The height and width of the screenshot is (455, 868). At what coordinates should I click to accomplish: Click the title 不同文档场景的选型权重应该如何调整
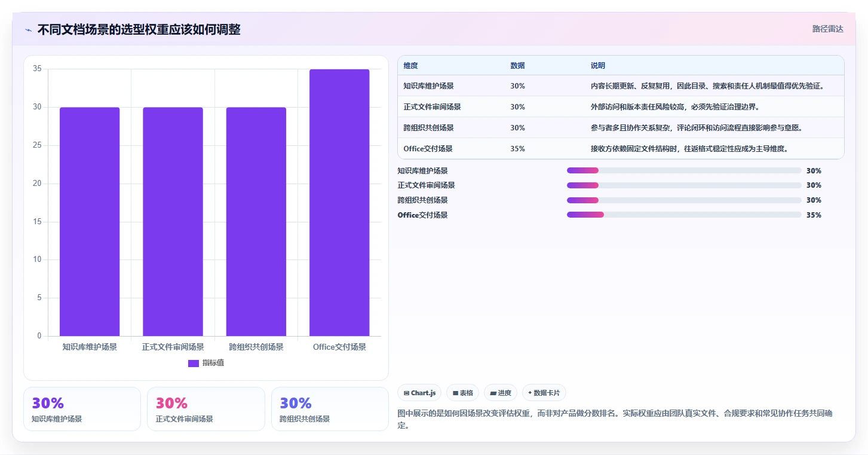pyautogui.click(x=139, y=30)
